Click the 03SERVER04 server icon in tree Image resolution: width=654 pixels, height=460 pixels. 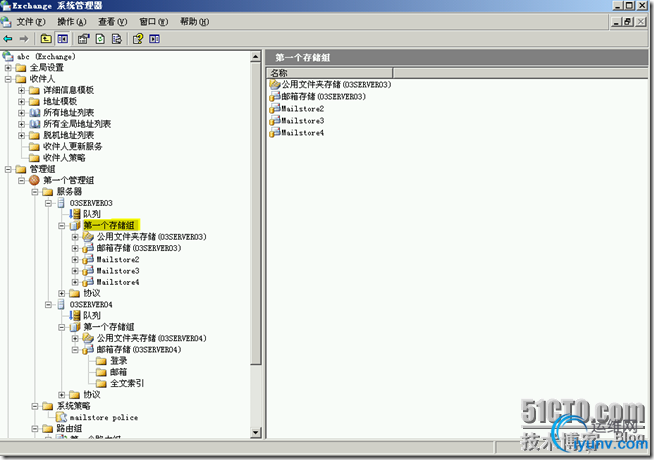(x=61, y=304)
